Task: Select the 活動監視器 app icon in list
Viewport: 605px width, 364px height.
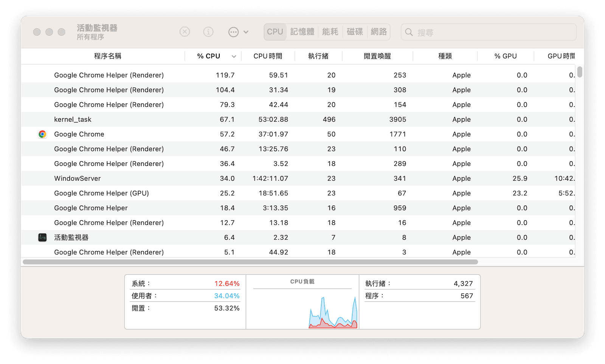Action: [42, 237]
